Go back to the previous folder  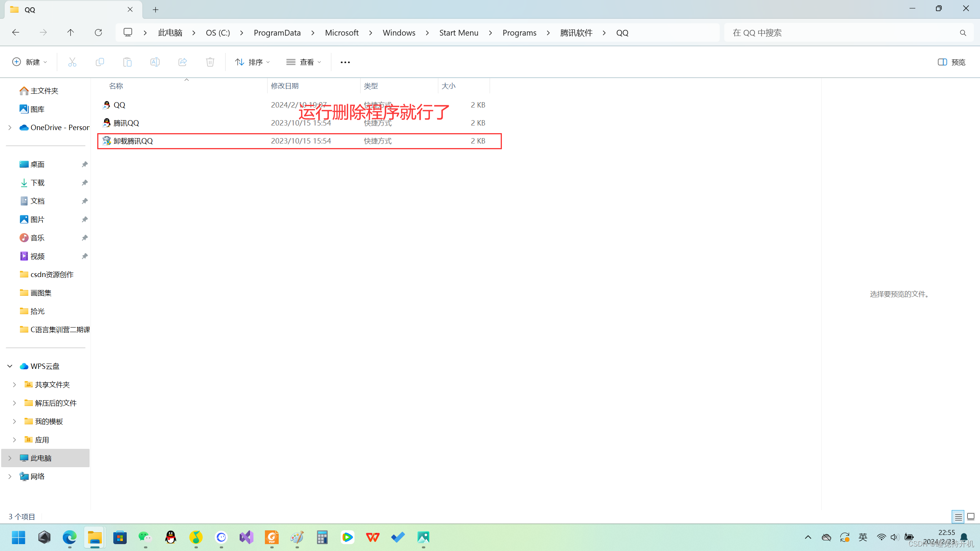click(x=16, y=33)
